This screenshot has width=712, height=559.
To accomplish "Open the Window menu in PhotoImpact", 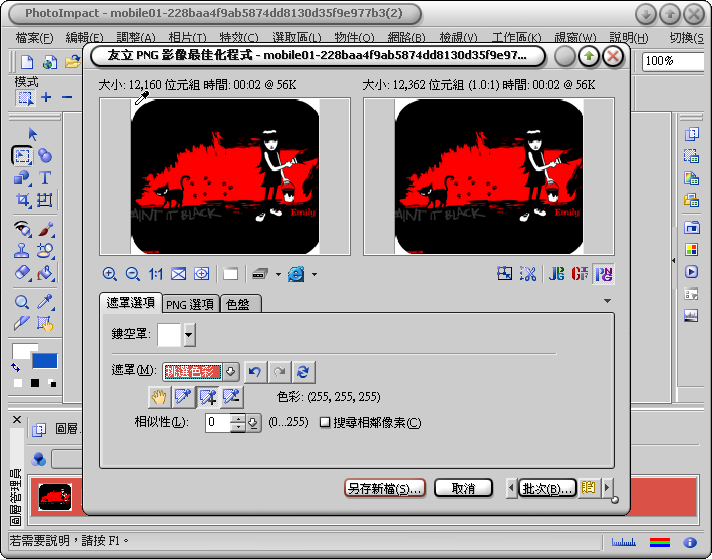I will [575, 38].
